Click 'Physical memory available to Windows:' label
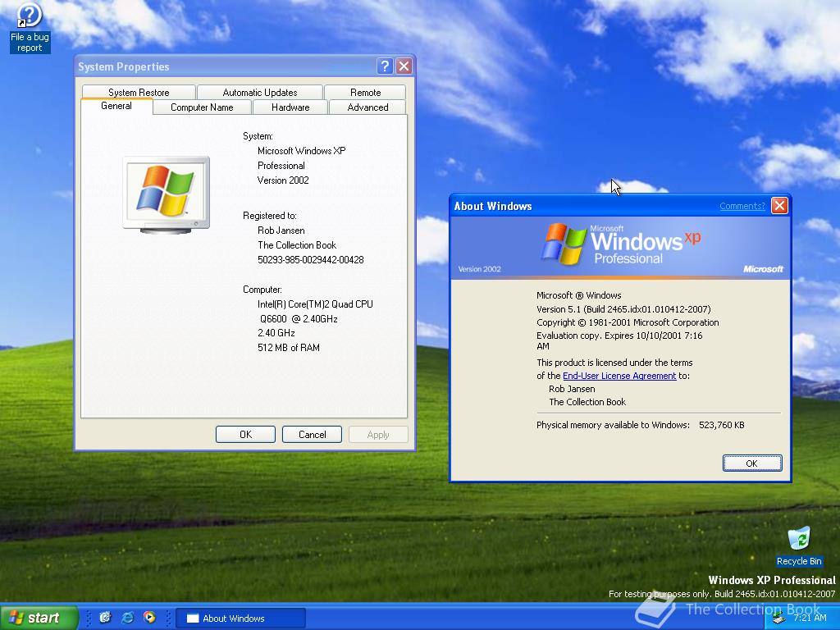The height and width of the screenshot is (630, 840). coord(614,425)
